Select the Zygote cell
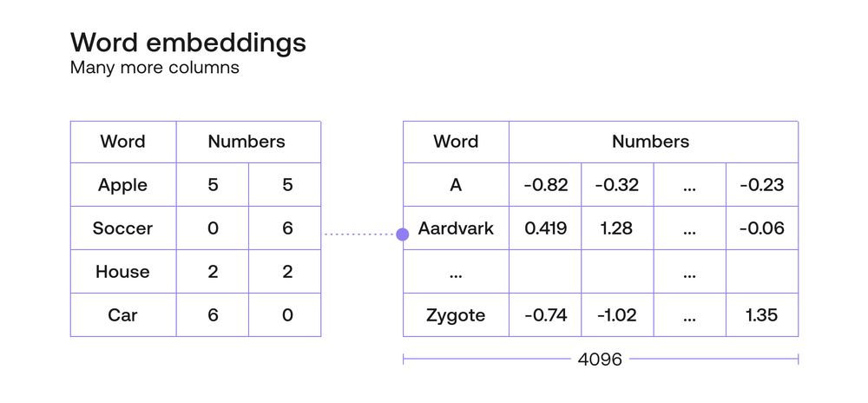The width and height of the screenshot is (868, 403). click(457, 314)
